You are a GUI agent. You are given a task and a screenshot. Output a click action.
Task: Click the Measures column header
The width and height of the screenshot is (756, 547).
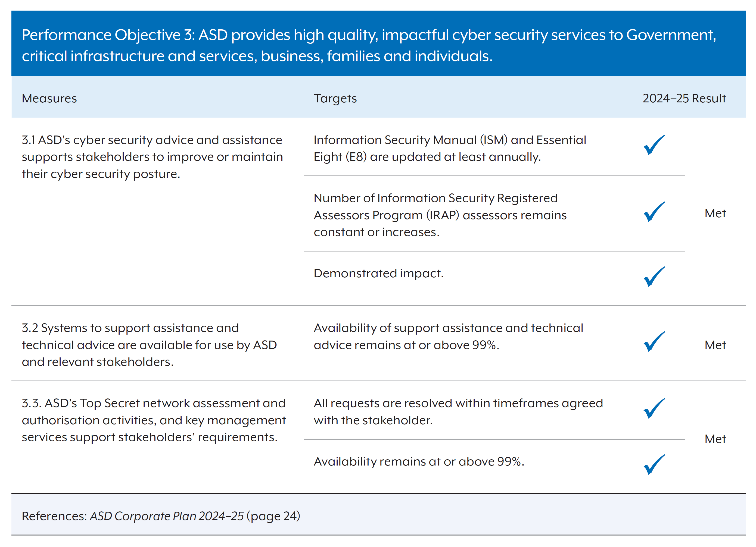49,98
